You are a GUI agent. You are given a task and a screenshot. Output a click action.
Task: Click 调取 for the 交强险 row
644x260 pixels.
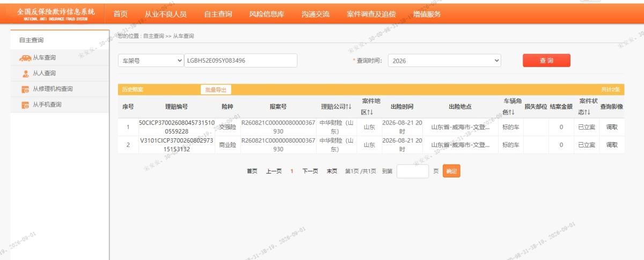pyautogui.click(x=612, y=128)
